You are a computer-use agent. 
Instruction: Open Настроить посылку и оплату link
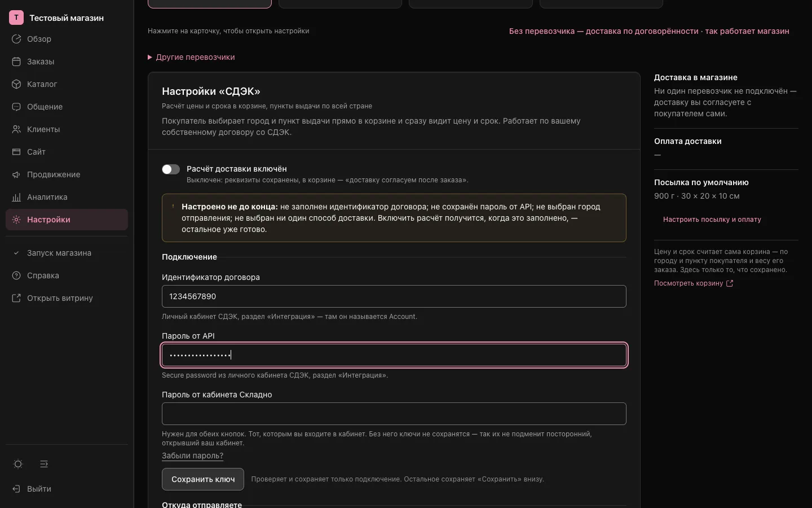(x=712, y=220)
